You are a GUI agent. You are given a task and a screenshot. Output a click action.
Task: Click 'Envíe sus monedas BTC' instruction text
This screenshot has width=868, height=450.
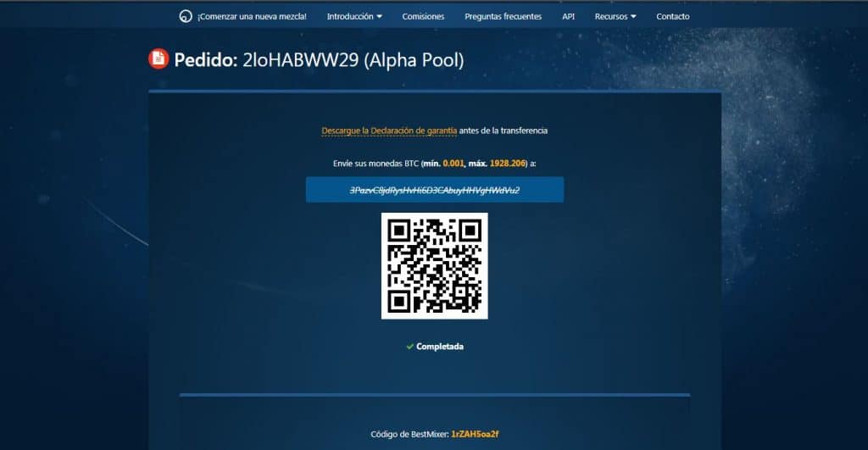[376, 164]
